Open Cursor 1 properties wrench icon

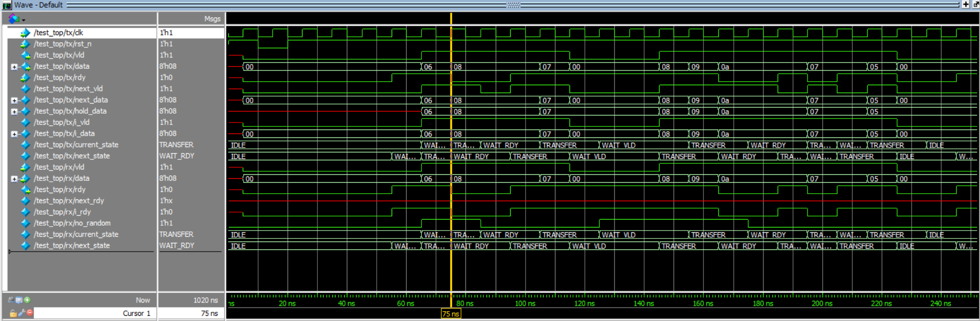[21, 313]
